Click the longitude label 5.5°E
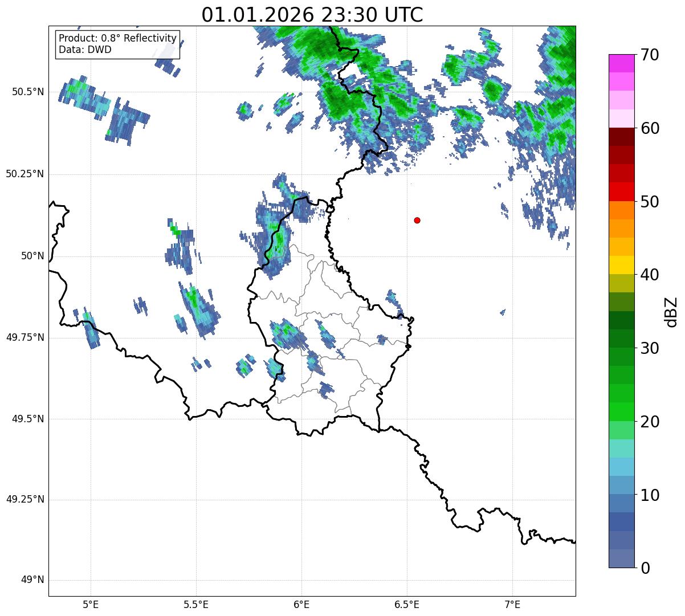The width and height of the screenshot is (685, 616). 196,605
